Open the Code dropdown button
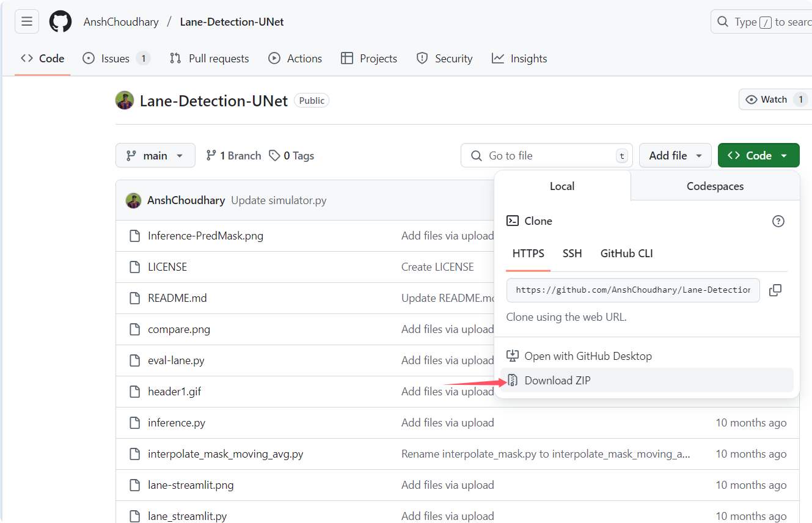812x523 pixels. click(758, 155)
